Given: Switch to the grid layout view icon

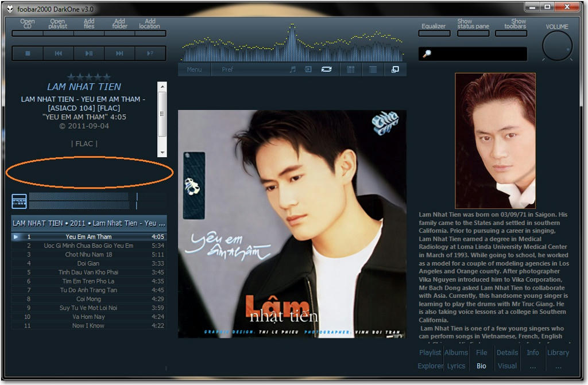Looking at the screenshot, I should [351, 69].
